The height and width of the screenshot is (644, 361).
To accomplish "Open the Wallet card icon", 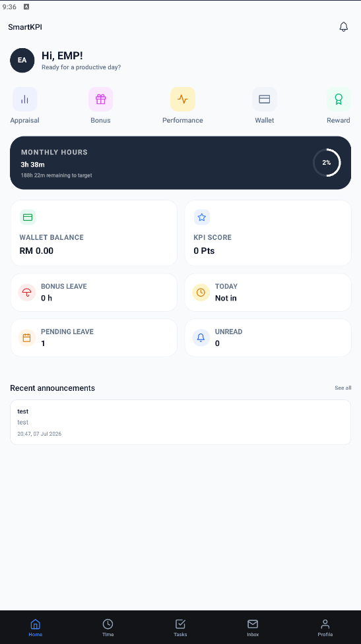I will pyautogui.click(x=265, y=99).
